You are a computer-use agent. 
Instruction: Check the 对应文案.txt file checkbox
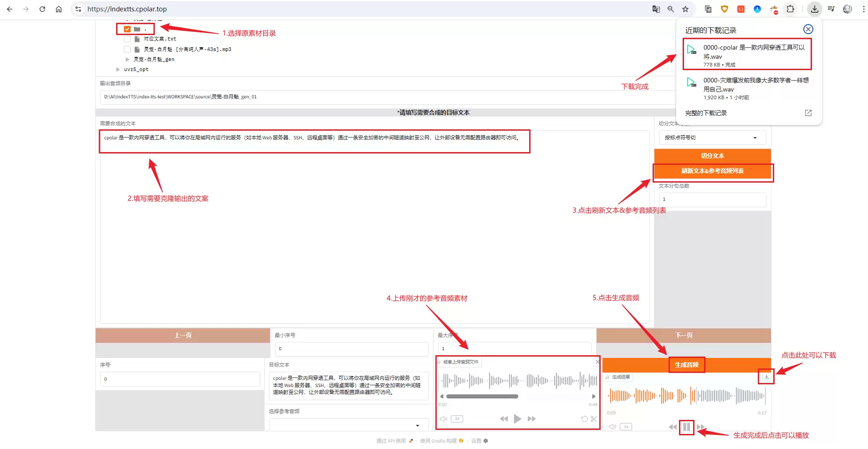127,39
